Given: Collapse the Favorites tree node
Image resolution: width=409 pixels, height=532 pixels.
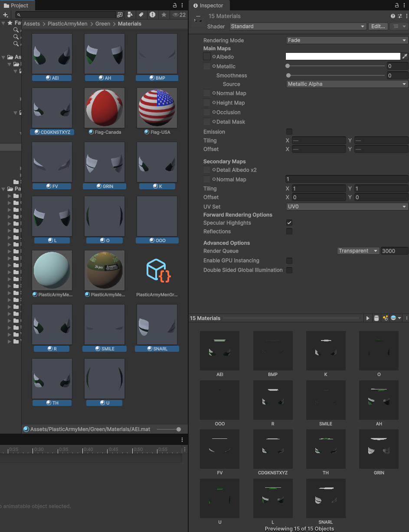Looking at the screenshot, I should click(x=3, y=23).
